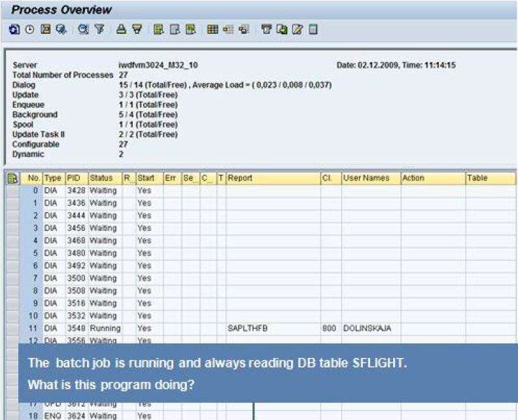Image resolution: width=518 pixels, height=420 pixels.
Task: Click the Cl. column header
Action: point(331,178)
